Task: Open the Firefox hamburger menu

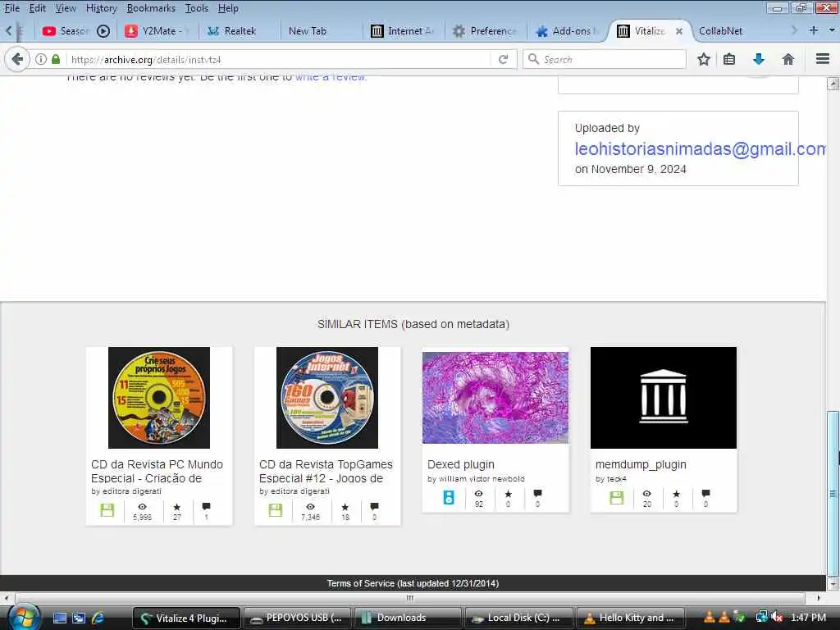Action: tap(823, 59)
